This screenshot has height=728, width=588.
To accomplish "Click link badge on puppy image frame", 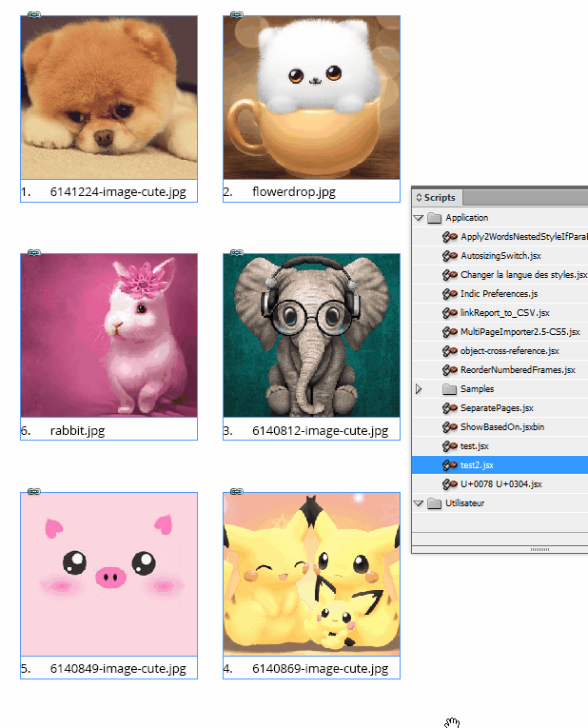I will [x=34, y=15].
